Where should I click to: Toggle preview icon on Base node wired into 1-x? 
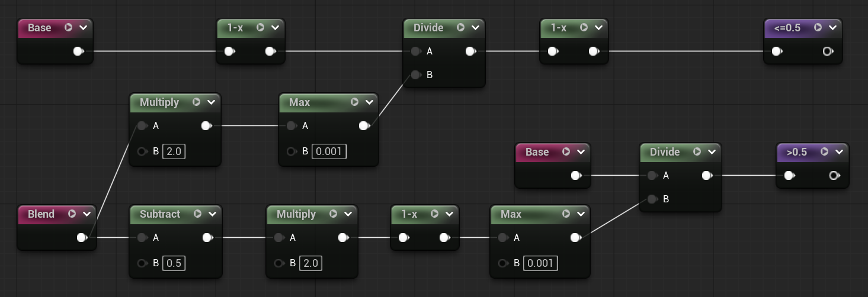[x=69, y=28]
